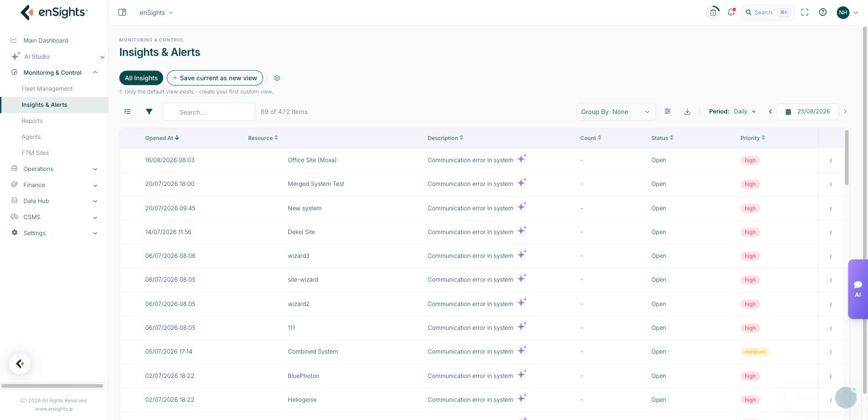Open AI insight sparkle for Office Site (Moxa)
The height and width of the screenshot is (420, 868).
pos(522,159)
